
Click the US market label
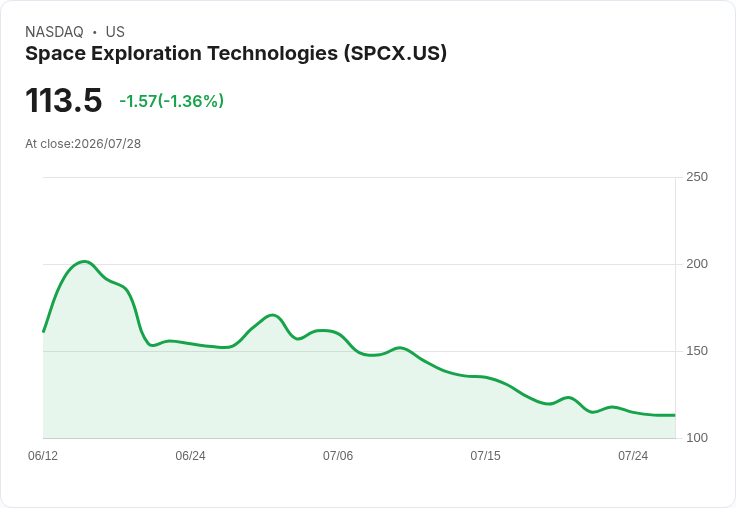tap(115, 32)
